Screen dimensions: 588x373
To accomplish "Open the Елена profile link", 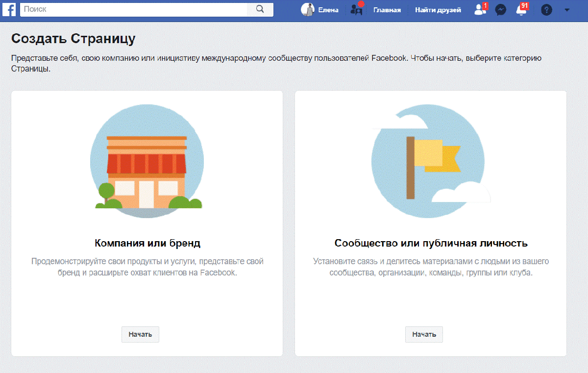I will [x=328, y=10].
